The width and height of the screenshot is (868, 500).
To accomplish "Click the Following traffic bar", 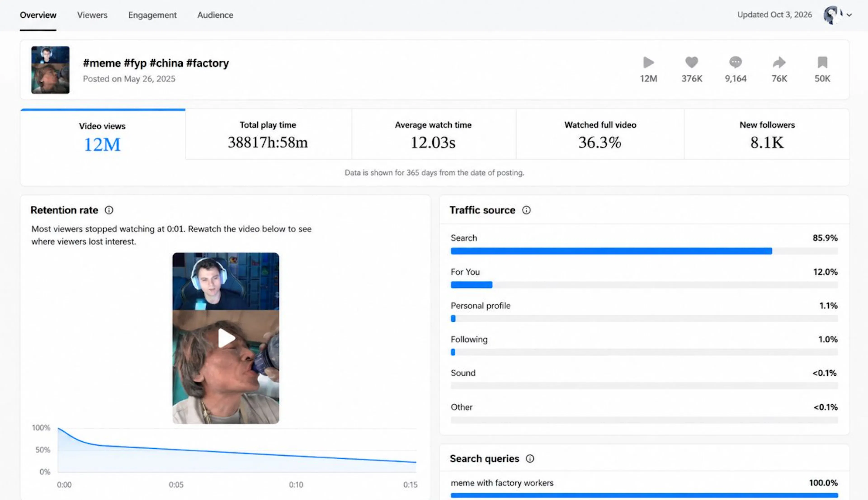I will (x=644, y=352).
